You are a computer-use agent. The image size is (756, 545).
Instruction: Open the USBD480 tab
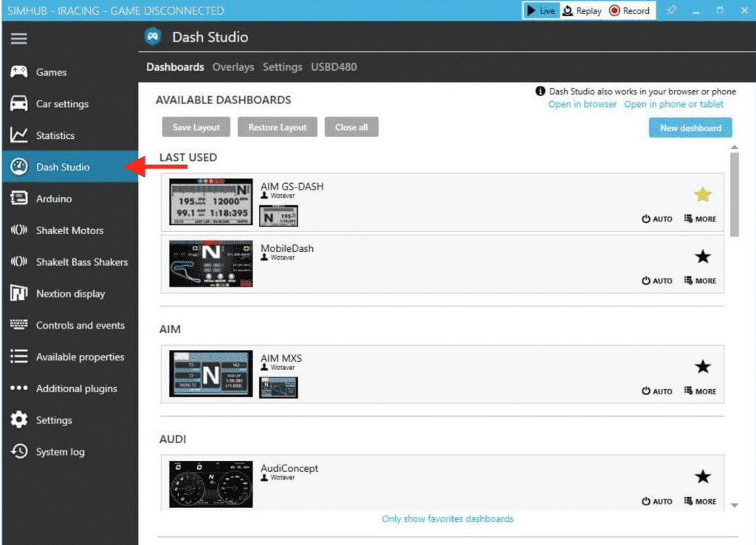point(334,67)
